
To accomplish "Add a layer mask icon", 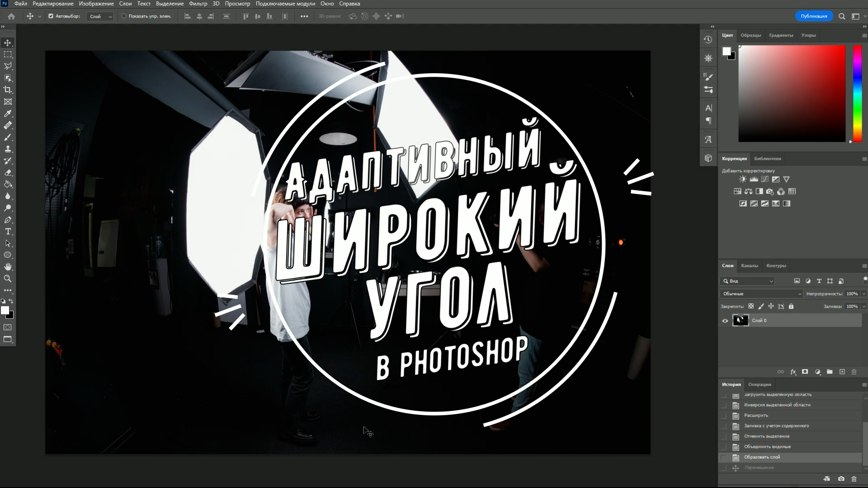I will [x=805, y=372].
